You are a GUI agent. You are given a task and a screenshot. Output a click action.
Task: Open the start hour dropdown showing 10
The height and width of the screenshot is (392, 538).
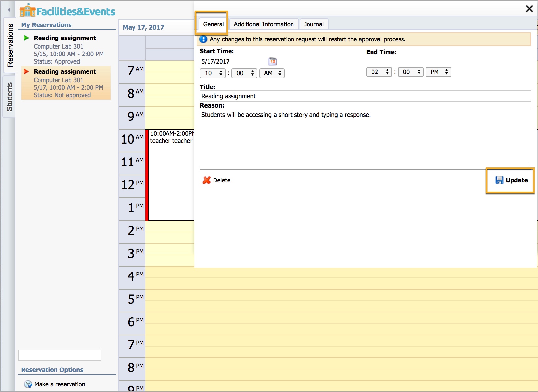[x=213, y=73]
